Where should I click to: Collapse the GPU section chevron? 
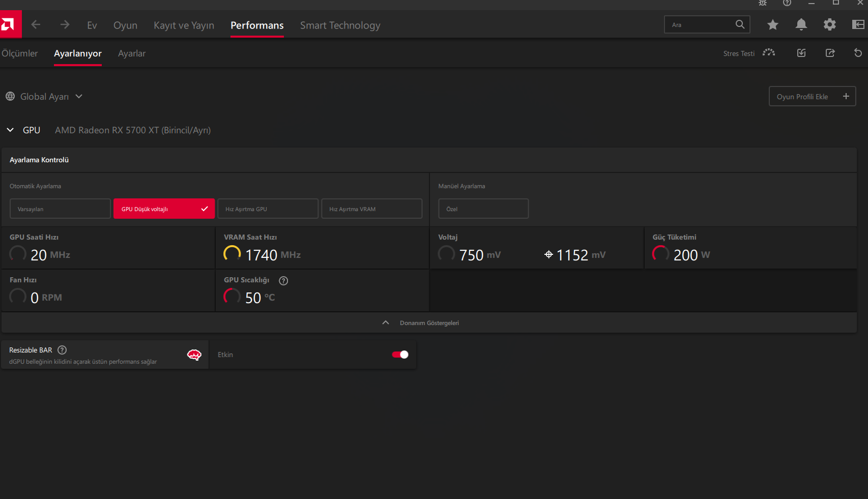10,130
